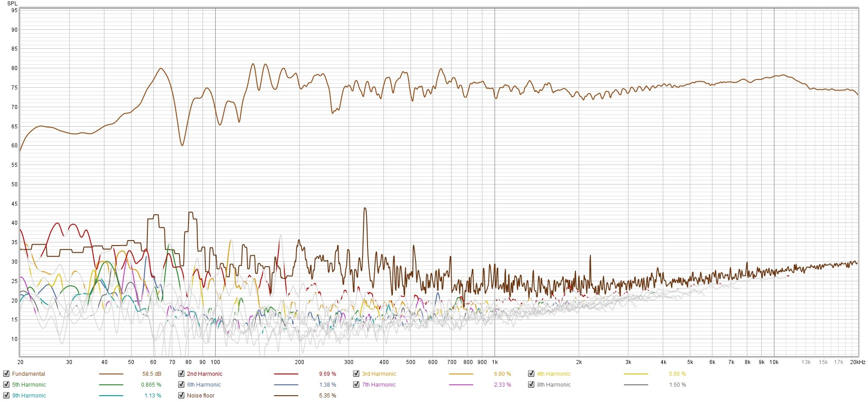868x402 pixels.
Task: Click the 5.35 % Noise floor value
Action: coord(327,396)
